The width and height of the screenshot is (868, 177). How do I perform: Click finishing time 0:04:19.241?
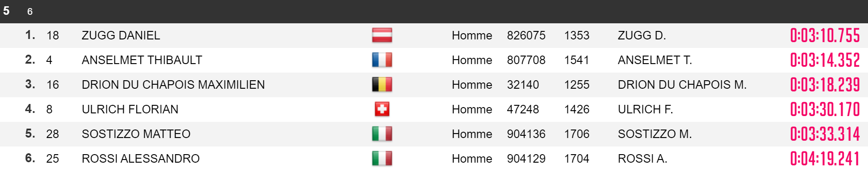coord(825,159)
